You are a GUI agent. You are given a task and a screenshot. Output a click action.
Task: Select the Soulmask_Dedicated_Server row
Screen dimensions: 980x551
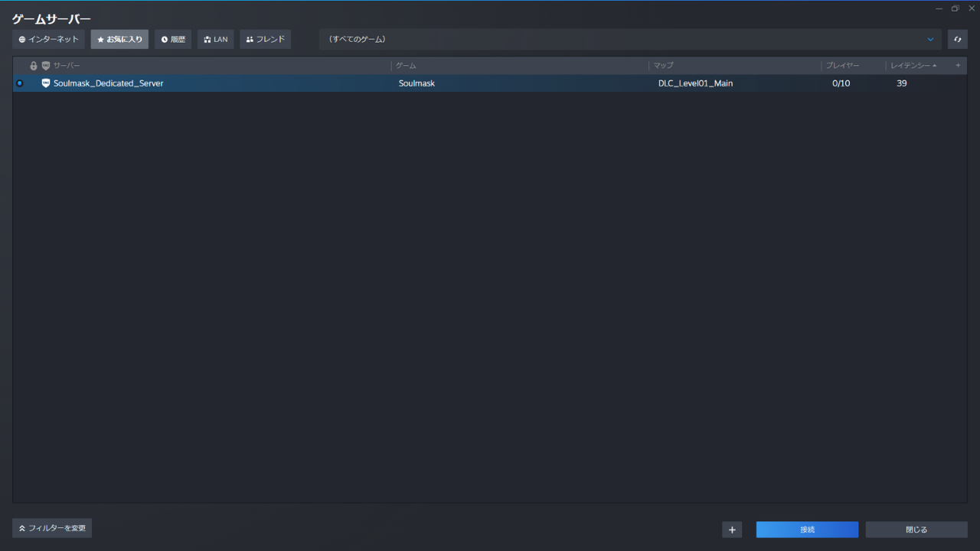[x=490, y=83]
